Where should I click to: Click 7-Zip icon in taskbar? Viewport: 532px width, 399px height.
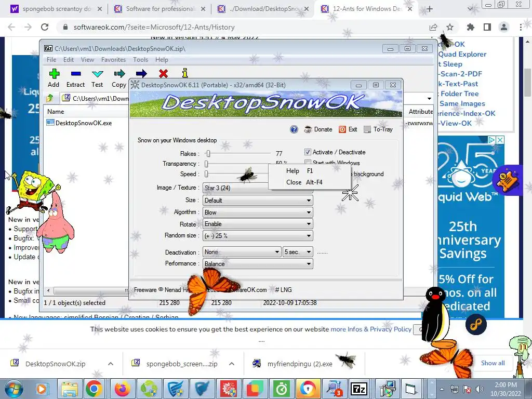point(359,389)
